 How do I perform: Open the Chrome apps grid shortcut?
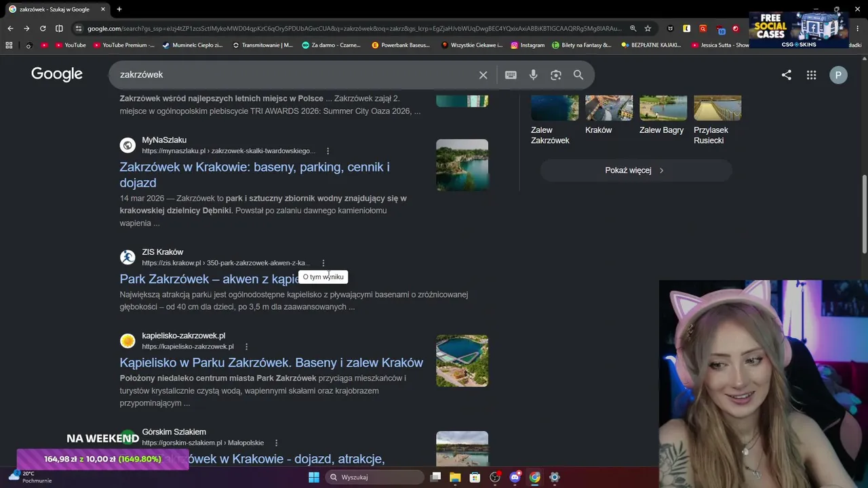click(x=9, y=45)
